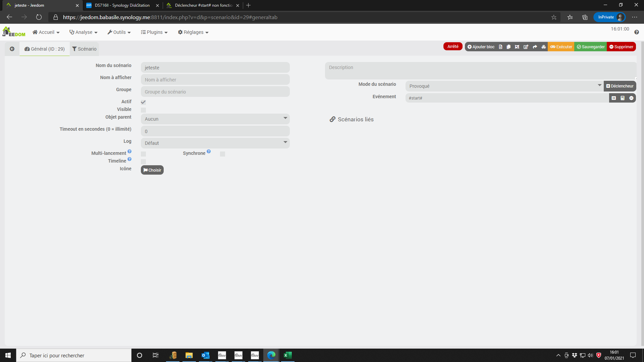644x362 pixels.
Task: Enable the Visible checkbox
Action: (x=143, y=110)
